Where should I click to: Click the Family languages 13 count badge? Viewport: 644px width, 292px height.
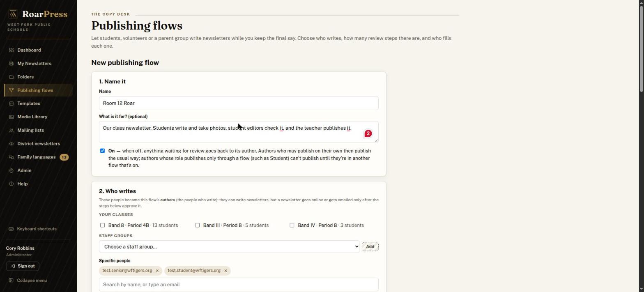64,157
